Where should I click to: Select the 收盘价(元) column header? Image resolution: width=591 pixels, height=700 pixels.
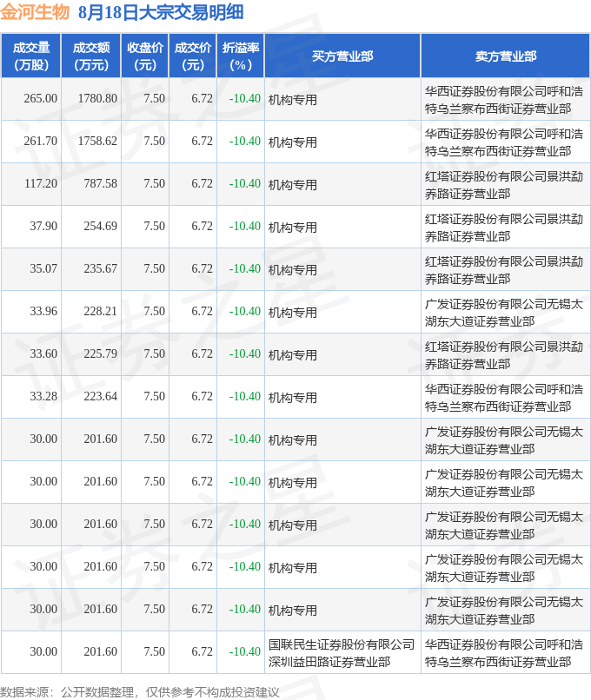click(x=145, y=56)
